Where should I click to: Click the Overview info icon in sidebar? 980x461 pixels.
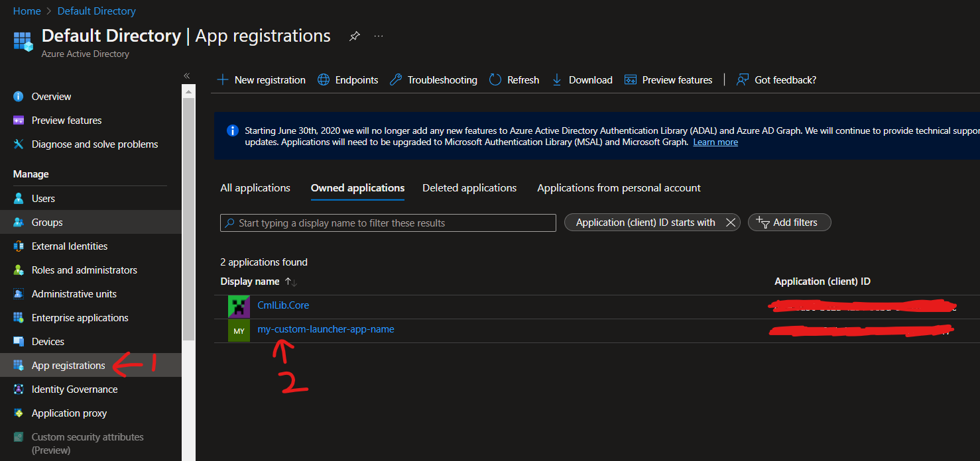click(19, 97)
